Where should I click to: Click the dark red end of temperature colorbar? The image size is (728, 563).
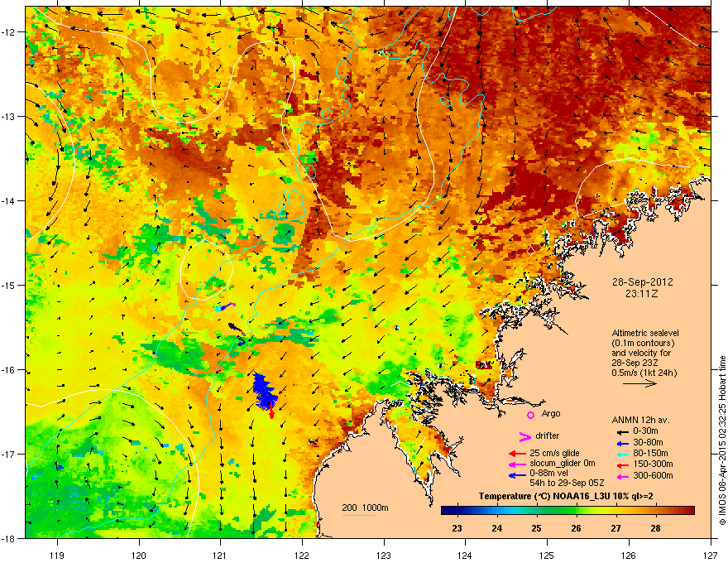tap(689, 510)
